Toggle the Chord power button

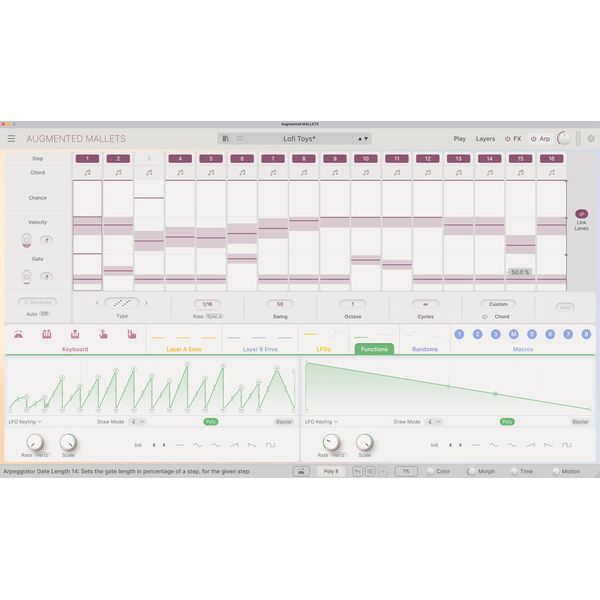point(484,316)
